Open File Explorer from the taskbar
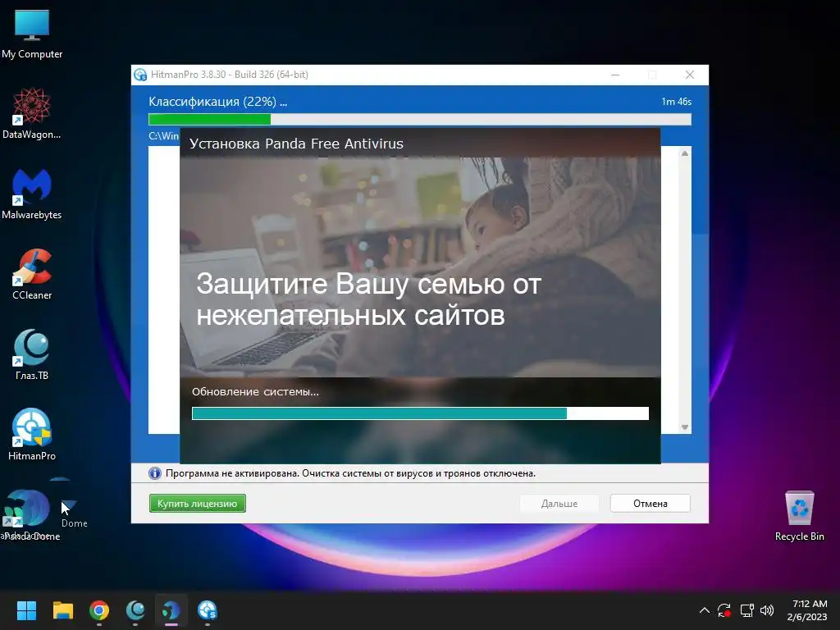This screenshot has width=840, height=630. pyautogui.click(x=62, y=610)
